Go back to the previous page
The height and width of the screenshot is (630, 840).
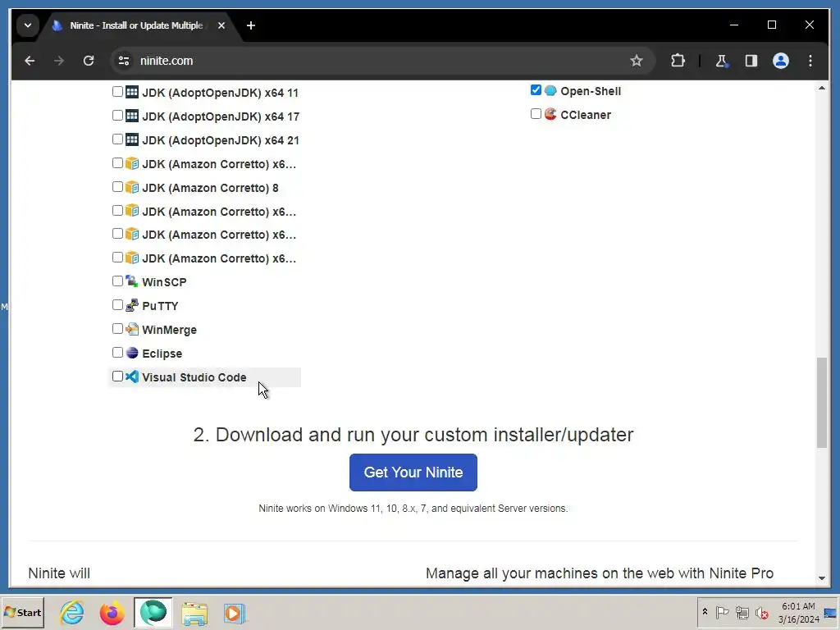click(30, 61)
